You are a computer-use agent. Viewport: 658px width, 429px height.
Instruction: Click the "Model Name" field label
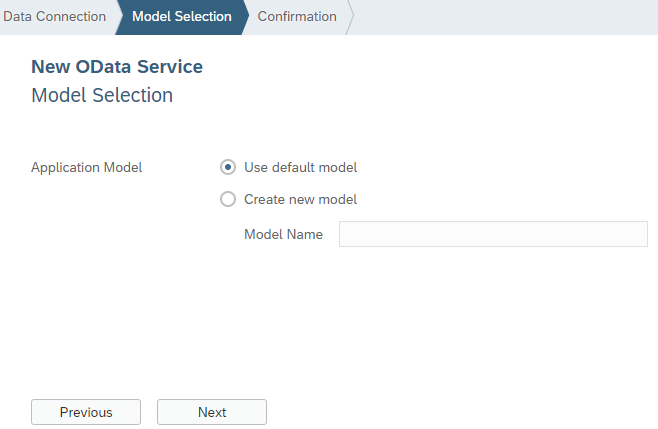pos(283,234)
